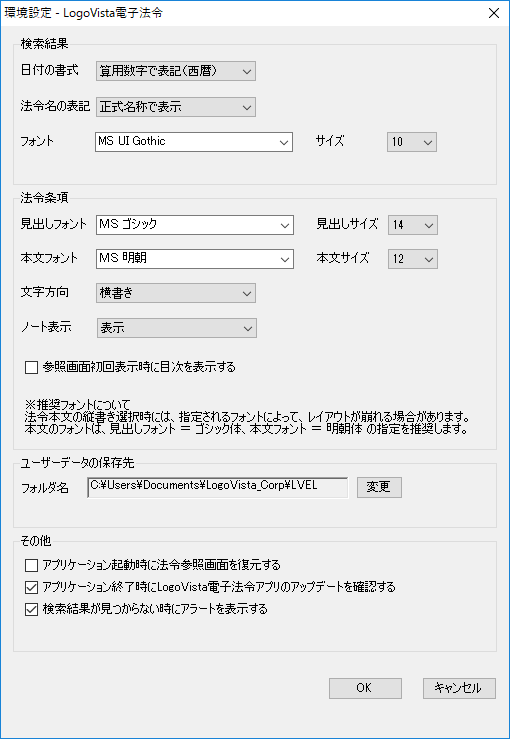The width and height of the screenshot is (510, 739).
Task: Open the ノート表示 dropdown
Action: pyautogui.click(x=177, y=328)
